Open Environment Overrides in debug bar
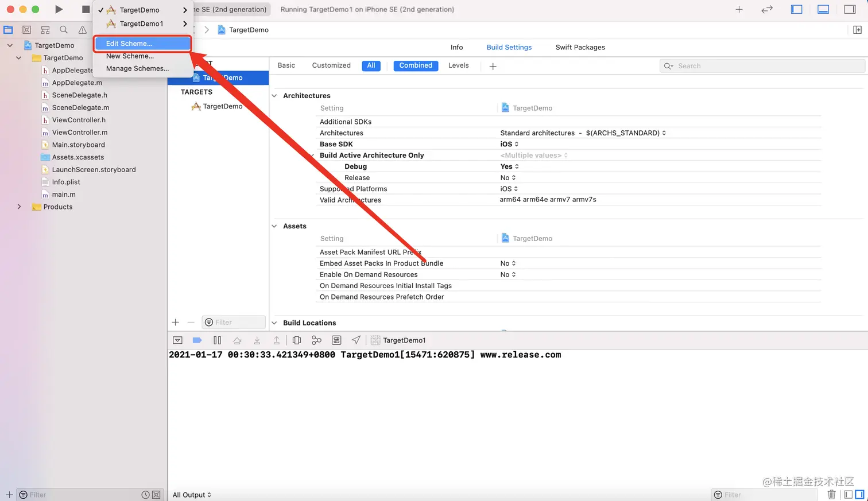 pos(336,340)
